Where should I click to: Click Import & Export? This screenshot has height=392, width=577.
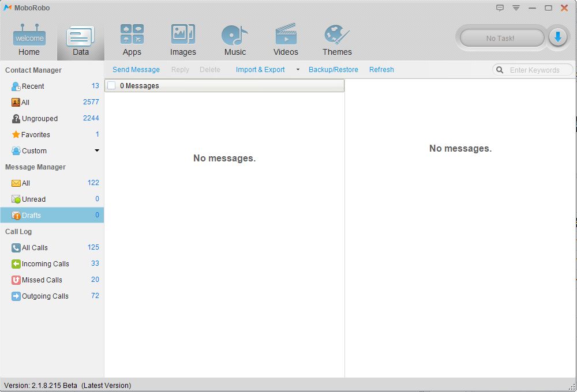(x=260, y=70)
